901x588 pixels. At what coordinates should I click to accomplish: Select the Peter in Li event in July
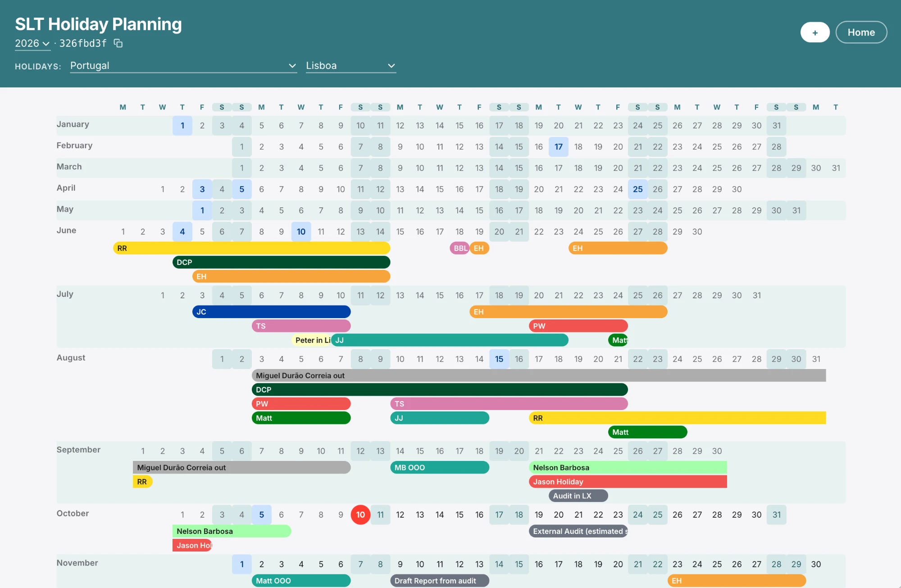(x=312, y=340)
